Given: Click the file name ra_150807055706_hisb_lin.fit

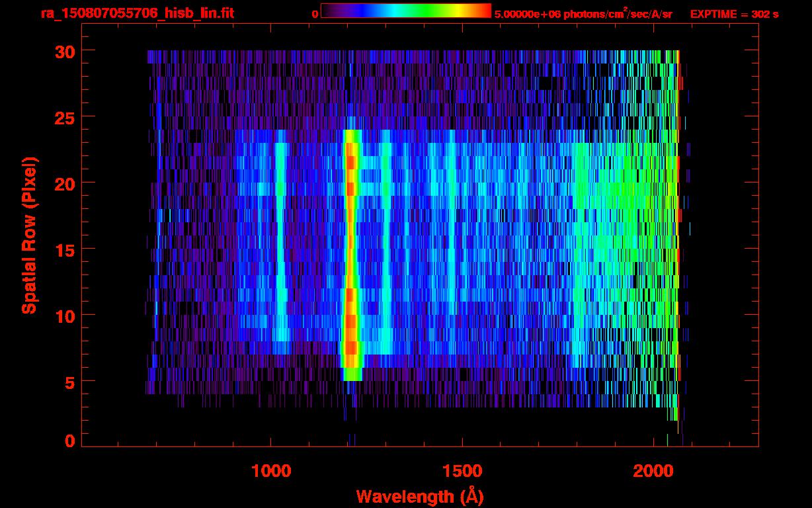Looking at the screenshot, I should click(x=137, y=13).
